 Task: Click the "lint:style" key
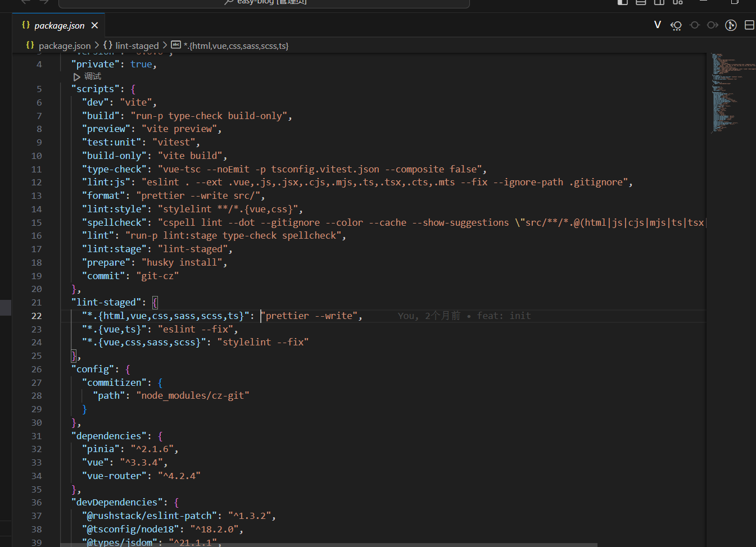(114, 209)
